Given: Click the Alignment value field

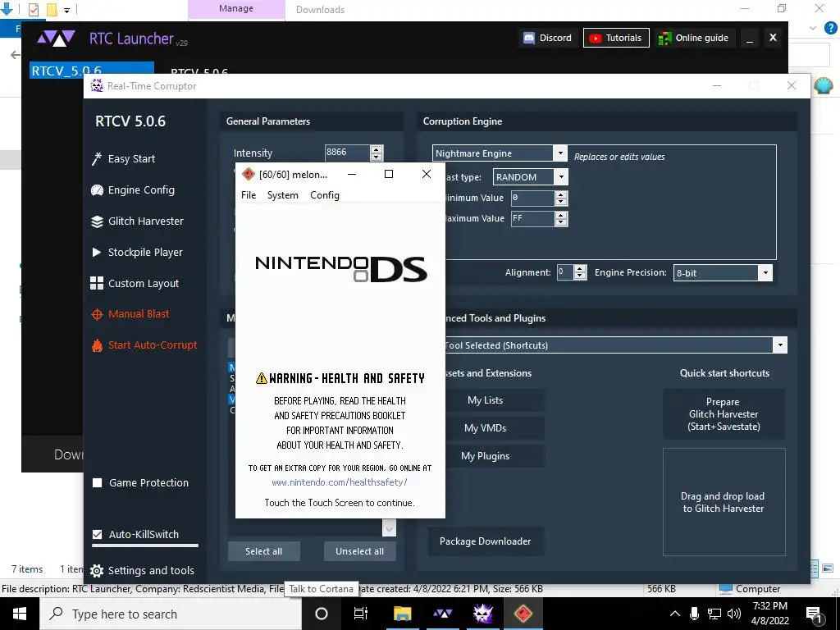Looking at the screenshot, I should click(x=565, y=272).
